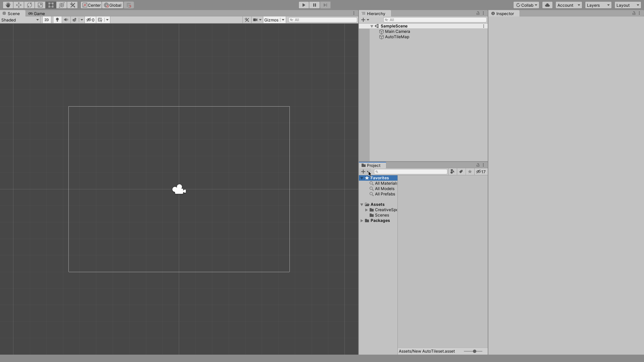Click the Pause button in toolbar
The height and width of the screenshot is (362, 644).
click(315, 5)
